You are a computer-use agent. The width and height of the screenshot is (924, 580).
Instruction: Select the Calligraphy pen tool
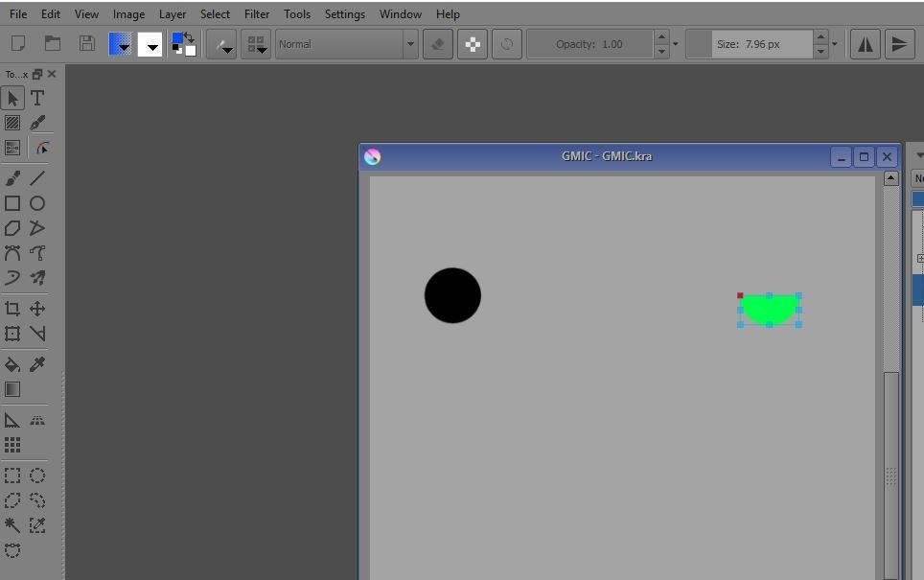coord(37,123)
